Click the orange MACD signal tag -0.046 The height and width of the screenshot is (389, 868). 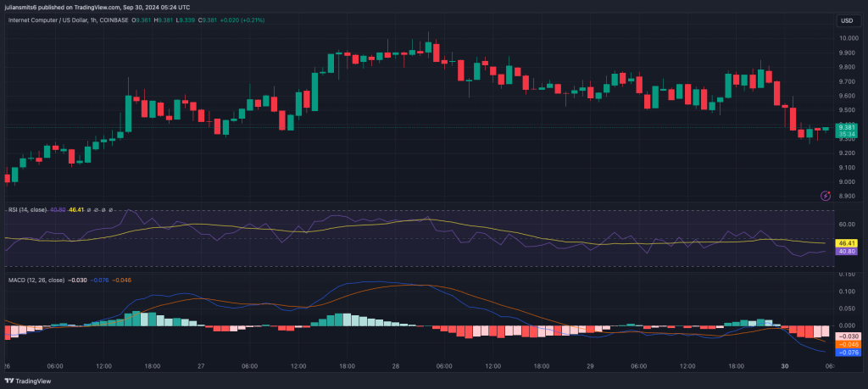pos(849,344)
